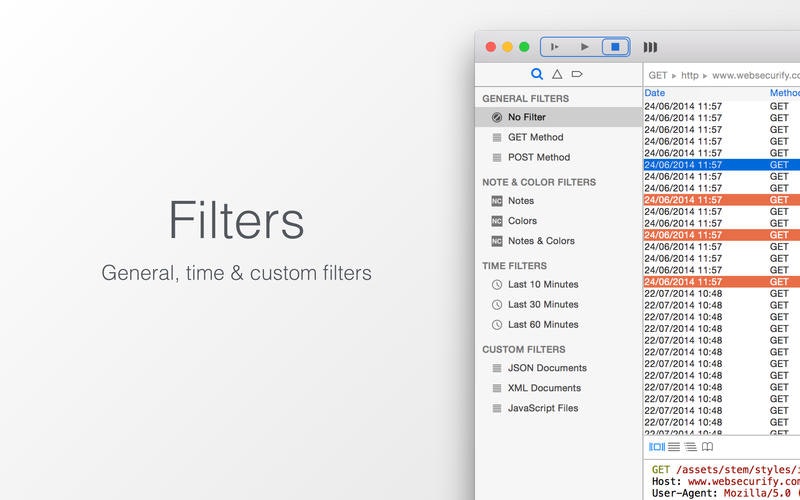Click the User-Agent header line in viewer

point(726,493)
